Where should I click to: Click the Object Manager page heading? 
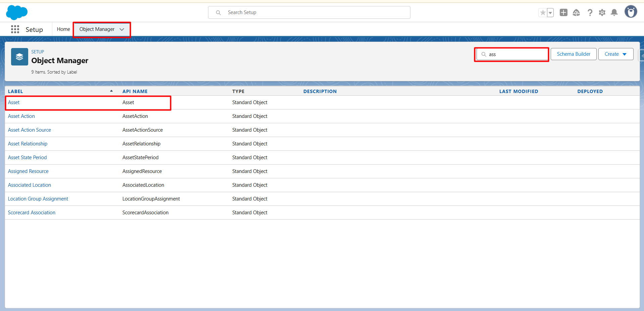coord(60,60)
